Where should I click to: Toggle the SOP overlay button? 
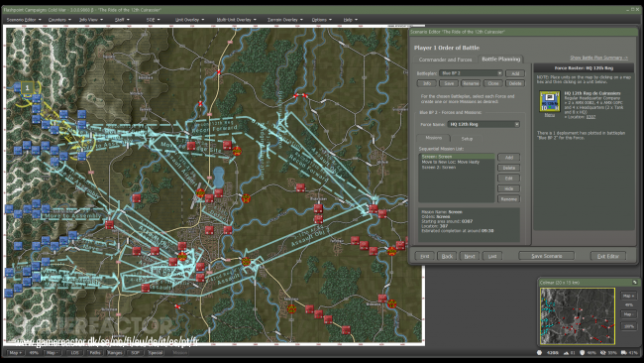click(x=135, y=353)
